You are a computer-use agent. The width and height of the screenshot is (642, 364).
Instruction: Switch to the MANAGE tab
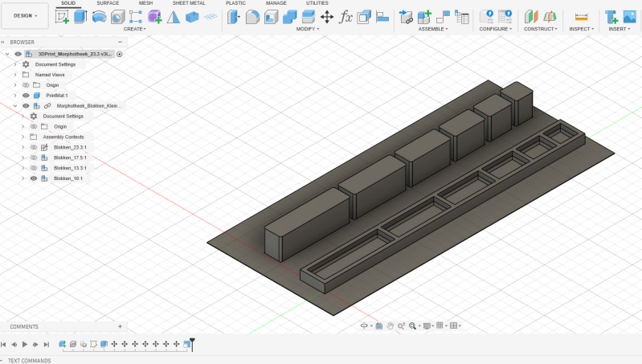pyautogui.click(x=276, y=3)
